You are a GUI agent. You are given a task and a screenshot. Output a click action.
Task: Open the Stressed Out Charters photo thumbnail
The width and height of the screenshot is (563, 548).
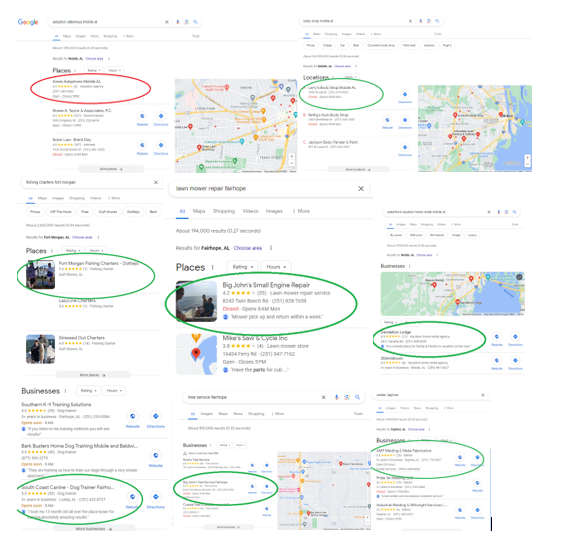[x=41, y=349]
